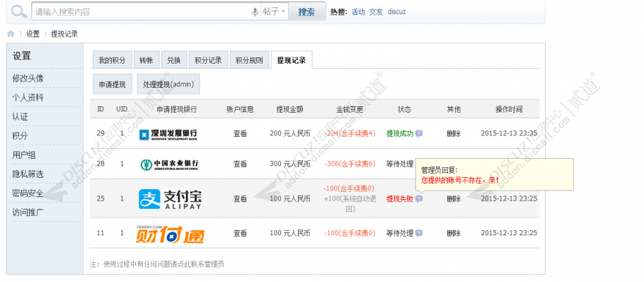View account info 查看 for row ID 25
644x282 pixels.
pyautogui.click(x=241, y=199)
